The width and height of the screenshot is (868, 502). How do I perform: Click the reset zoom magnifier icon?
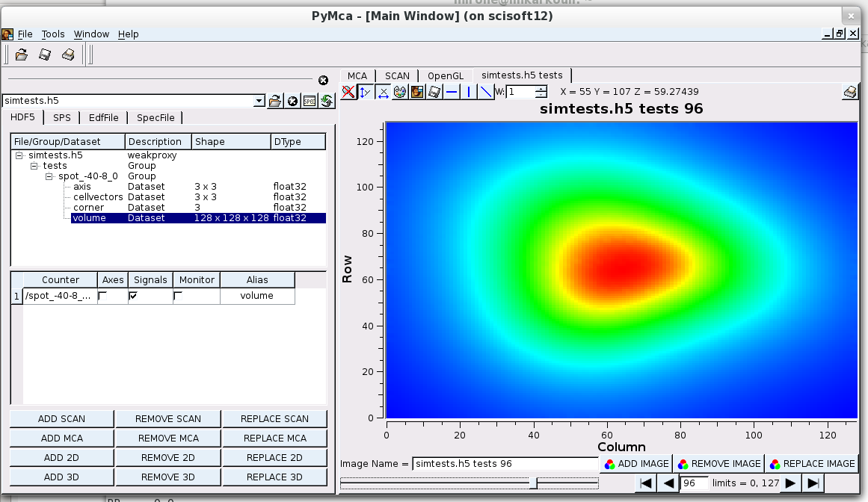click(x=348, y=92)
